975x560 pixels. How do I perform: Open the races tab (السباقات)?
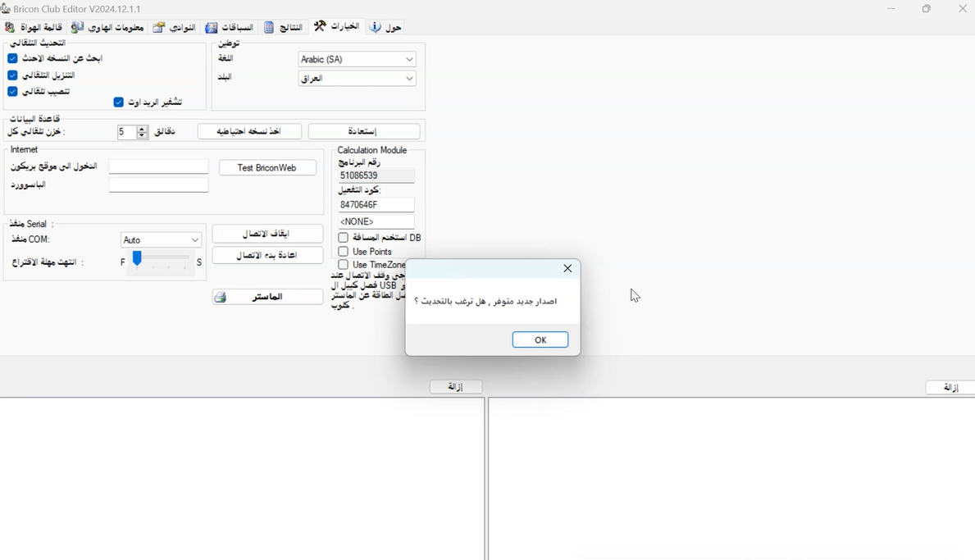[230, 27]
